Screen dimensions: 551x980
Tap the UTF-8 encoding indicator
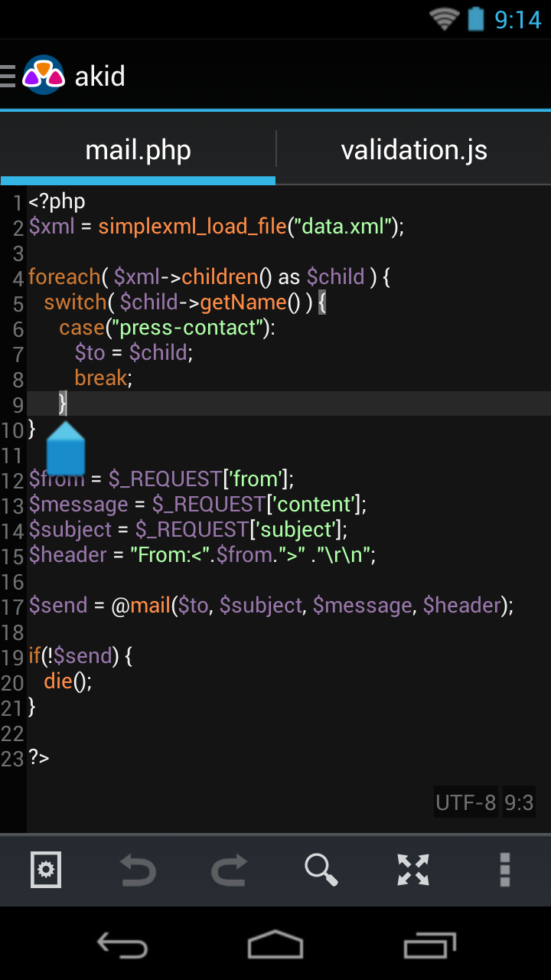point(466,802)
